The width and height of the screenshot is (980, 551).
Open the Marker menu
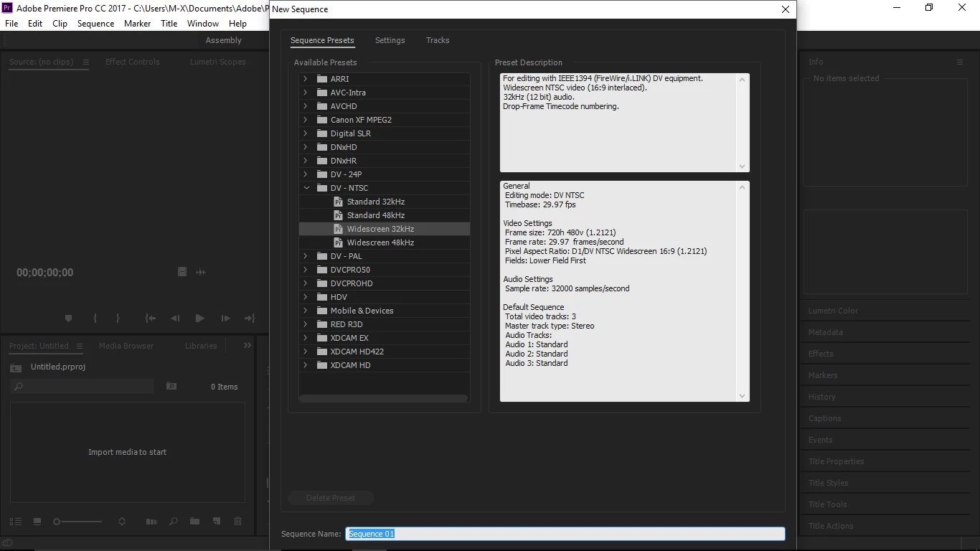(x=137, y=24)
